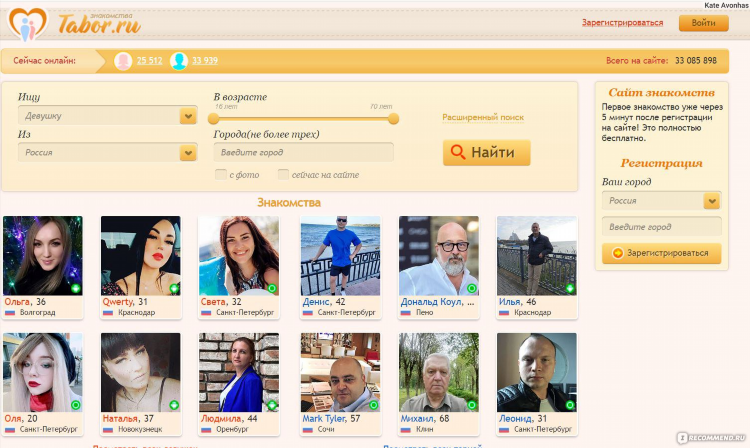Click the minimum age slider handle
The width and height of the screenshot is (750, 448).
[213, 119]
